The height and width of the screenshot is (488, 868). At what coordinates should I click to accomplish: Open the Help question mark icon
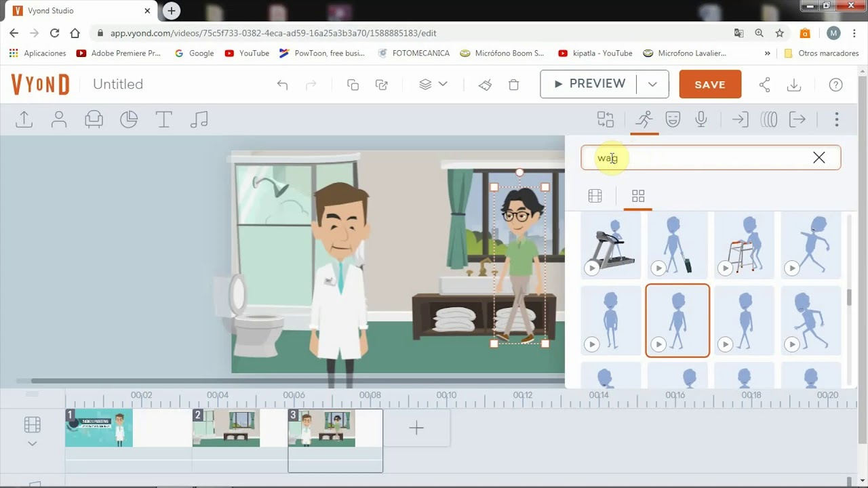point(835,85)
